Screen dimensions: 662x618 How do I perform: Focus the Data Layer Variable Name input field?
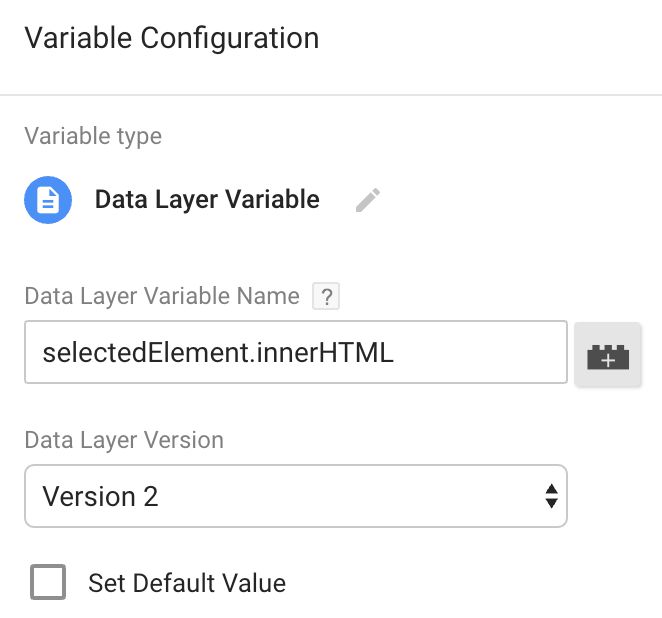(x=296, y=352)
